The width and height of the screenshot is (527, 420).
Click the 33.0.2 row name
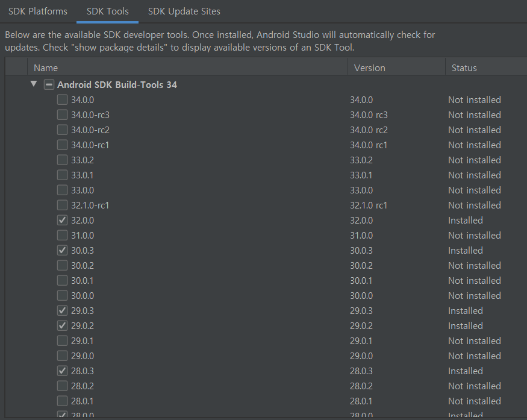tap(83, 160)
